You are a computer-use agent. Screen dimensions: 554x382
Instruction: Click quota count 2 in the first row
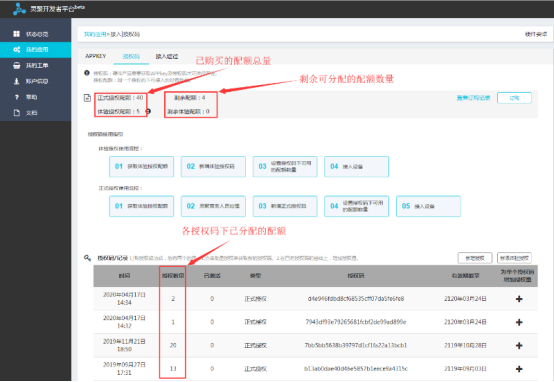click(173, 299)
